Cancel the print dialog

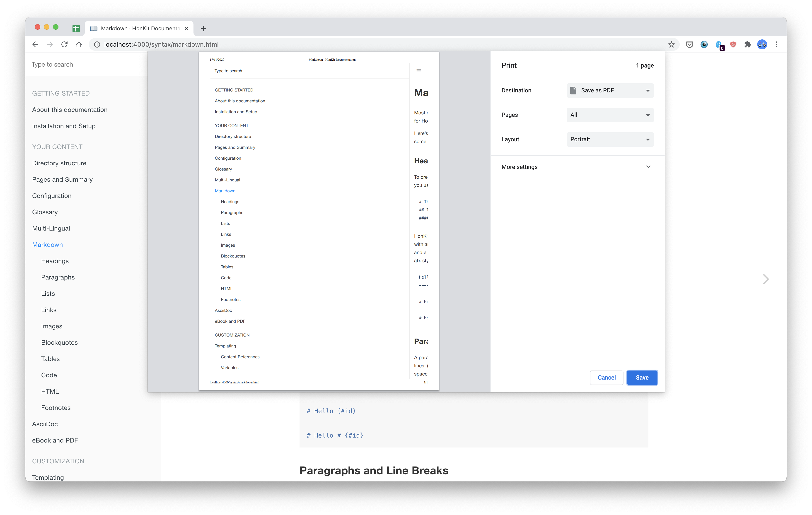(606, 378)
